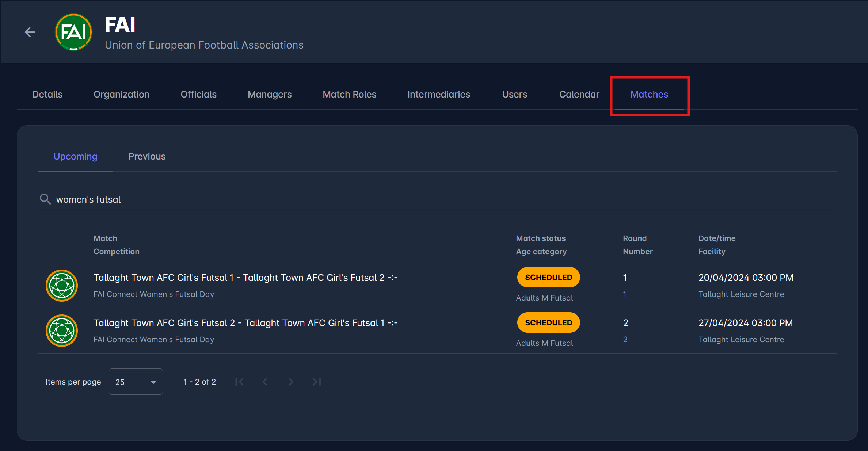Switch to the Organization tab
The width and height of the screenshot is (868, 451).
point(122,94)
